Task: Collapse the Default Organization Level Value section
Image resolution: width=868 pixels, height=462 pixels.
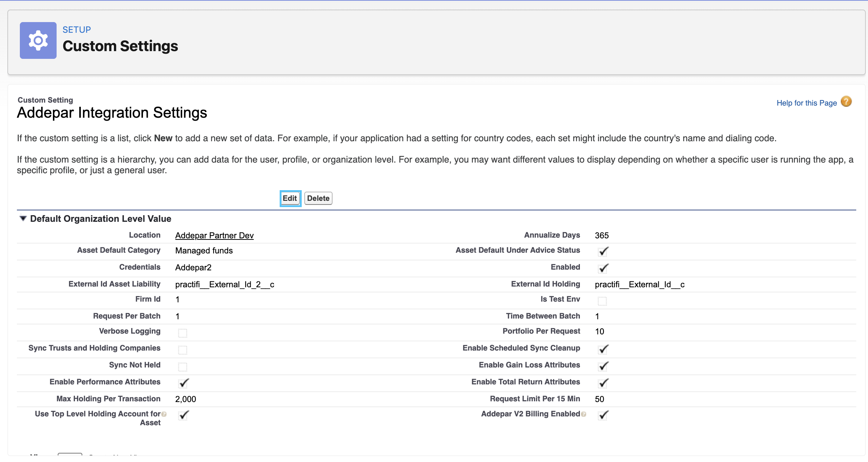Action: [23, 218]
